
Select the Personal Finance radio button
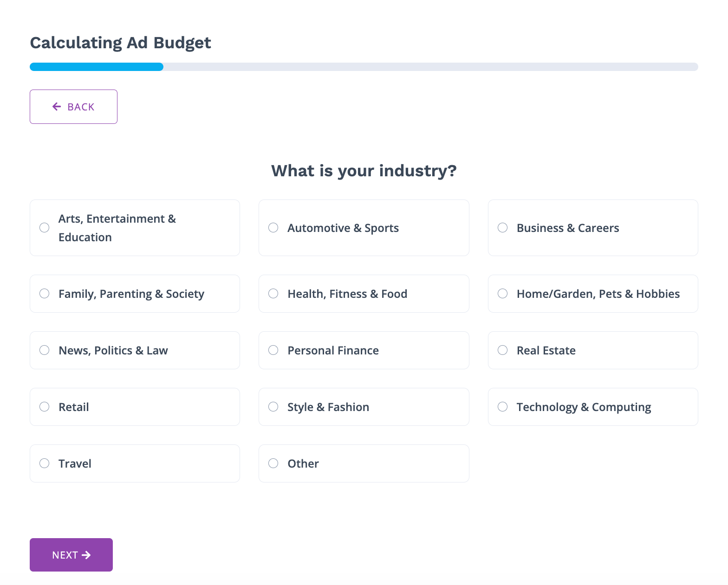[x=273, y=350]
